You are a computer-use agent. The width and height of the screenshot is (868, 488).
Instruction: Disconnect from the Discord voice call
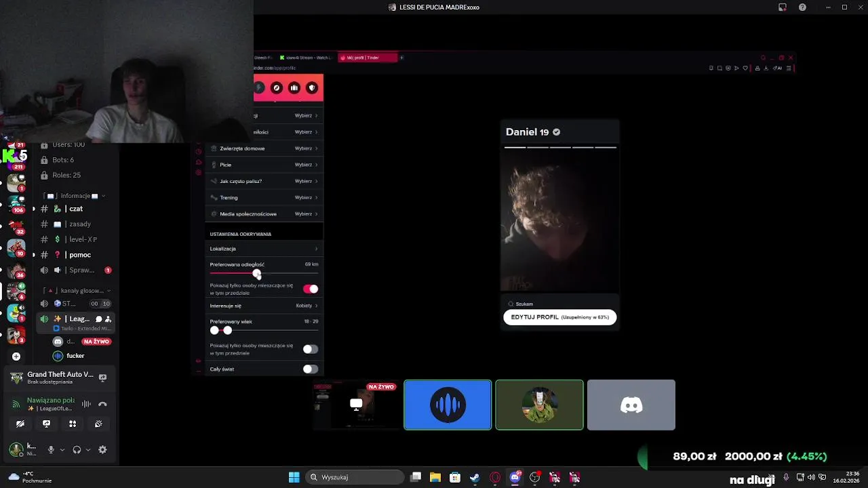point(102,404)
